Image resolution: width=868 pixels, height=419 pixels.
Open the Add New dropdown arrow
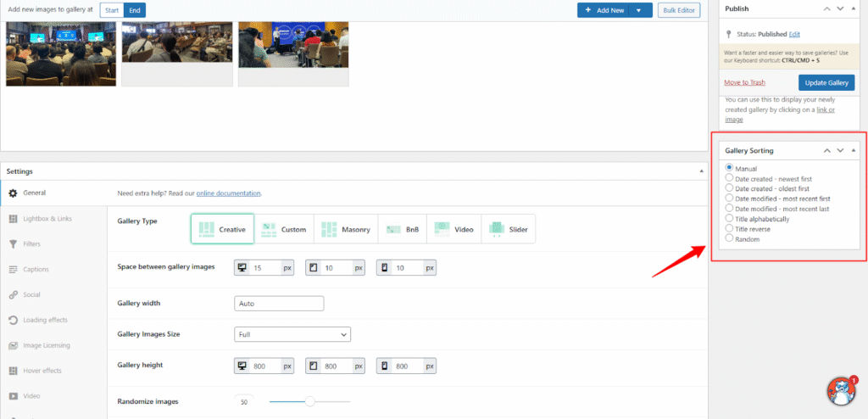click(x=639, y=10)
